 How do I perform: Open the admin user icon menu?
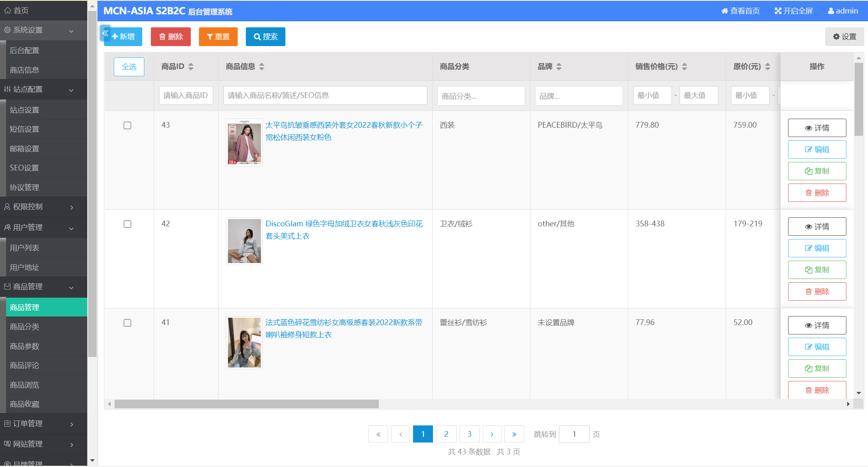tap(830, 11)
